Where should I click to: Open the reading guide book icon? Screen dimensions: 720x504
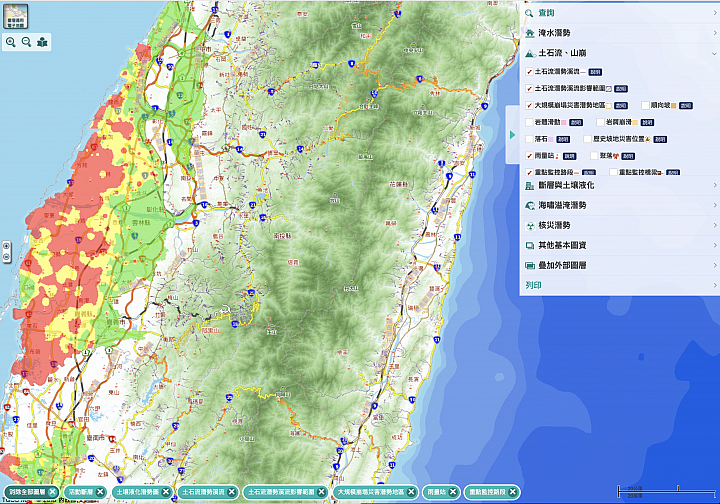tap(42, 42)
